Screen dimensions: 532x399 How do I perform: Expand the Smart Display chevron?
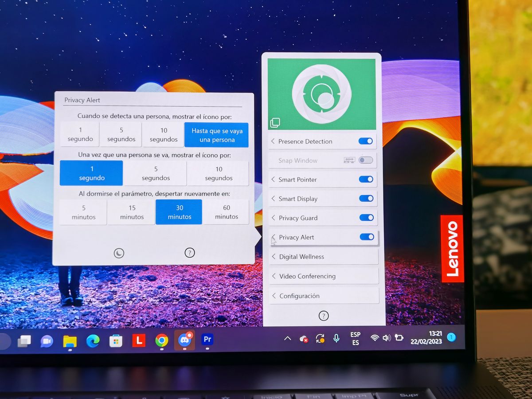274,199
